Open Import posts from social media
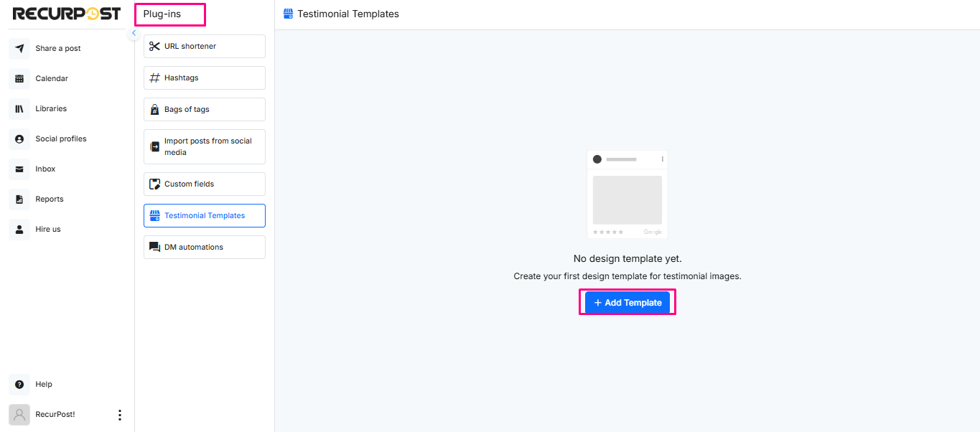 (205, 146)
